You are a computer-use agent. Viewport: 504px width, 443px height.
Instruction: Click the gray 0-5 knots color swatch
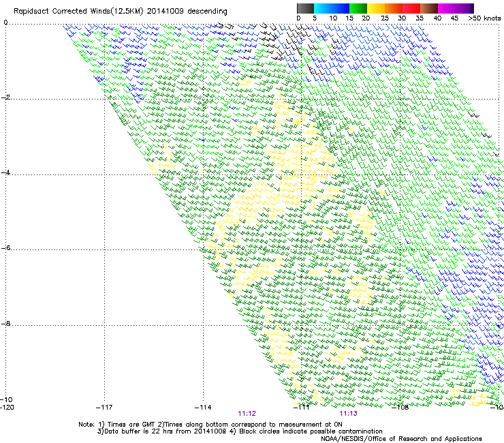click(x=305, y=8)
